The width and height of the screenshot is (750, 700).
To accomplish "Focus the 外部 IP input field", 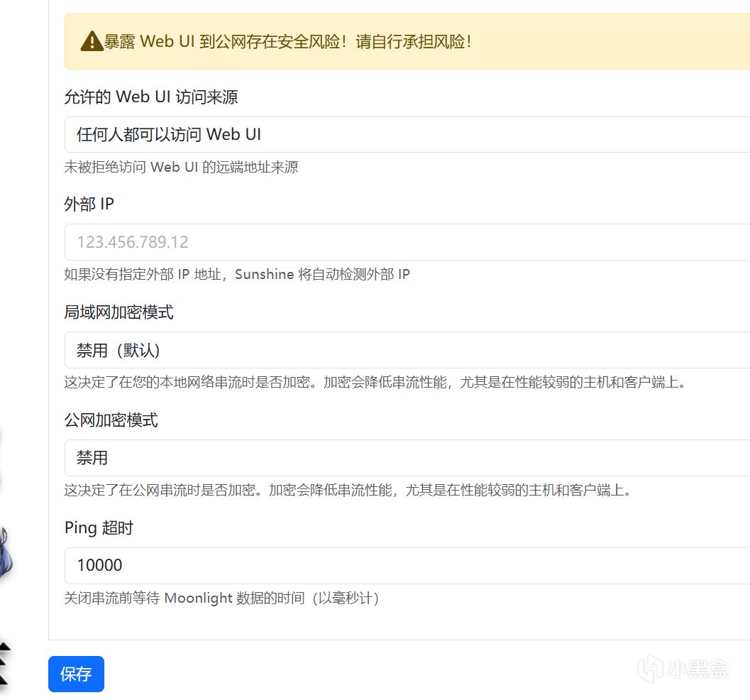I will pos(407,242).
